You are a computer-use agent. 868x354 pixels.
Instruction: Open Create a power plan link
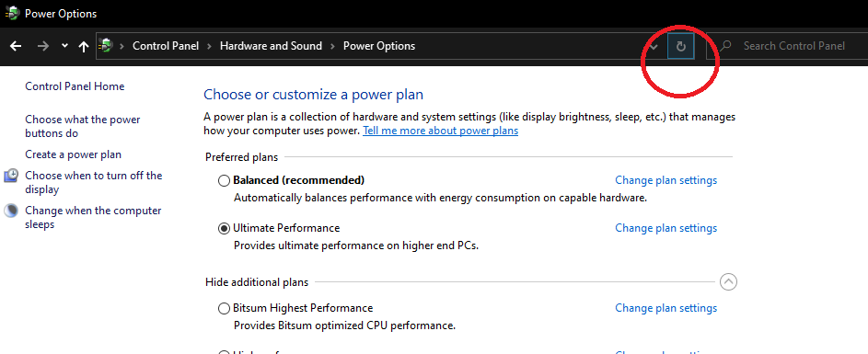tap(73, 154)
